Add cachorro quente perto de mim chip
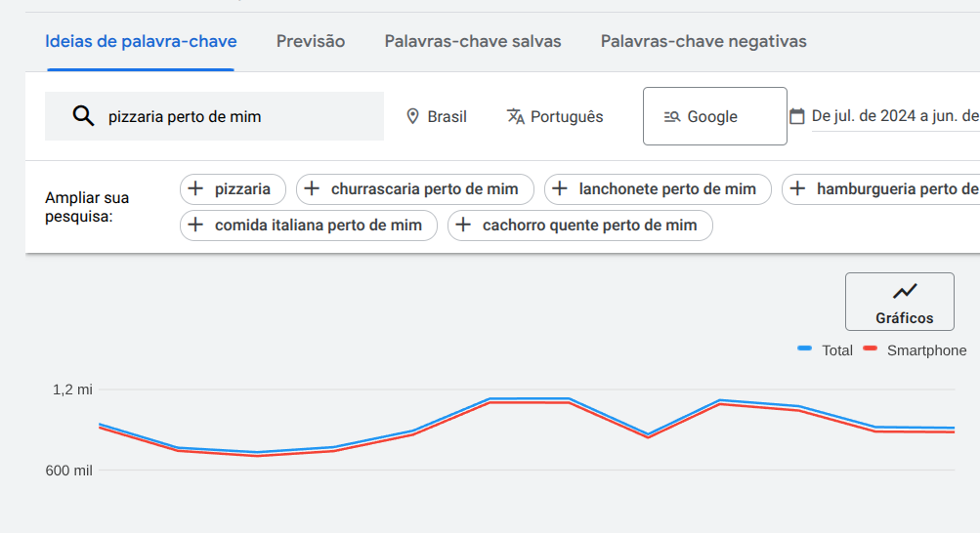 click(580, 225)
